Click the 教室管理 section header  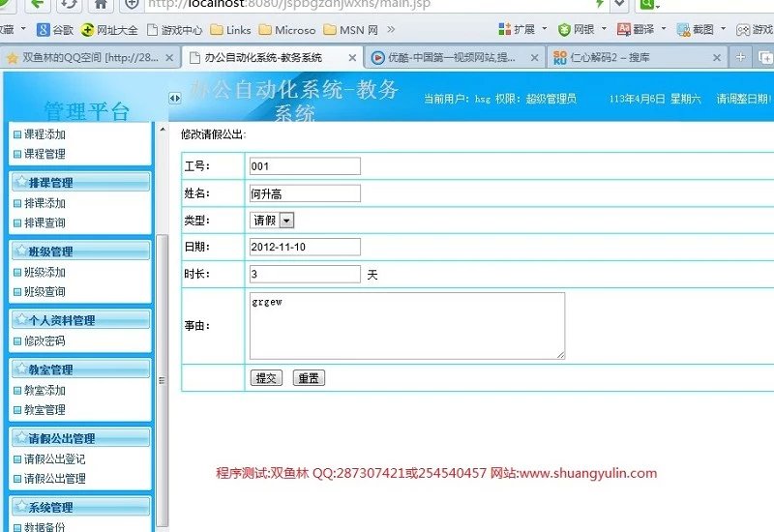pos(80,369)
